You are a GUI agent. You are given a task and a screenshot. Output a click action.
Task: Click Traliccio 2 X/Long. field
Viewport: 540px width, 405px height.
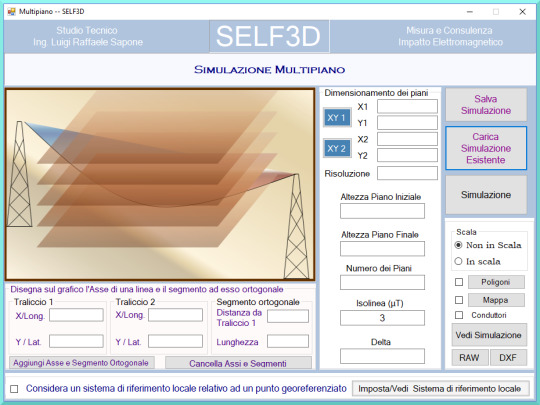tap(175, 315)
